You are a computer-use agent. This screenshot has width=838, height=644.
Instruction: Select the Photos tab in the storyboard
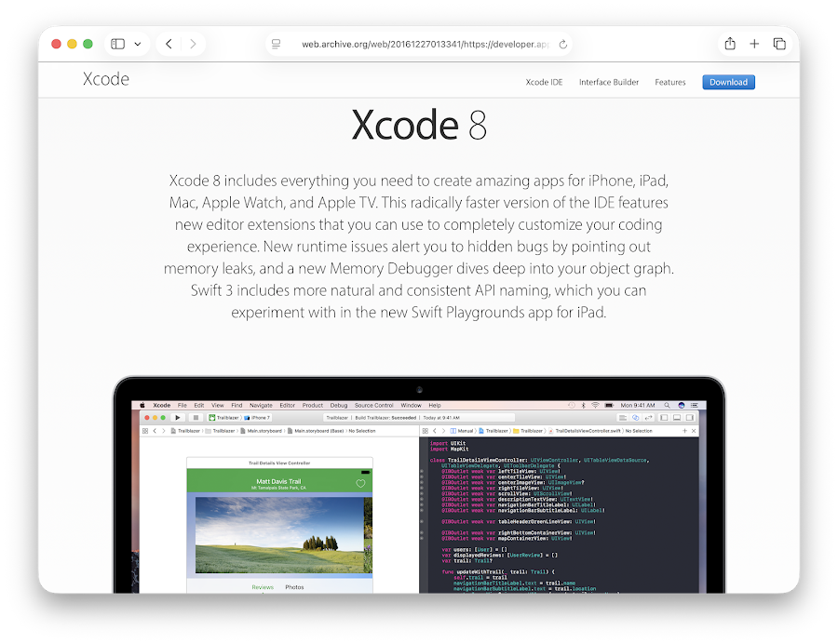294,587
